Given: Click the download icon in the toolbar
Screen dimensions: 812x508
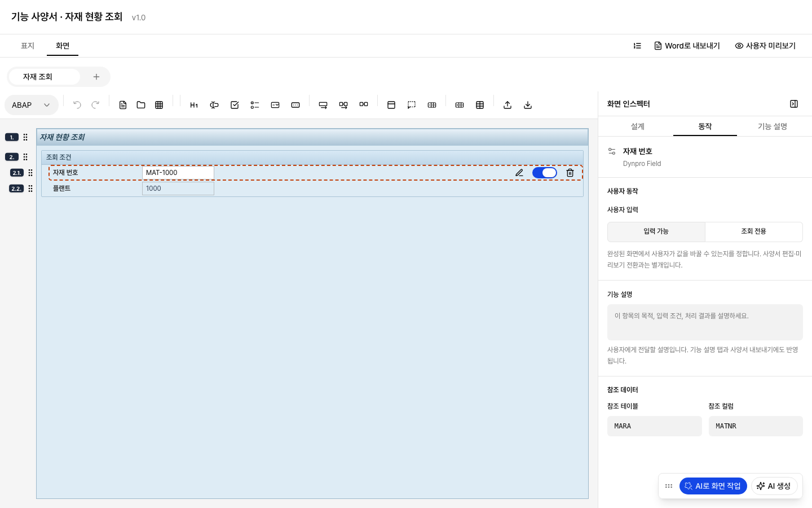Looking at the screenshot, I should pos(528,105).
